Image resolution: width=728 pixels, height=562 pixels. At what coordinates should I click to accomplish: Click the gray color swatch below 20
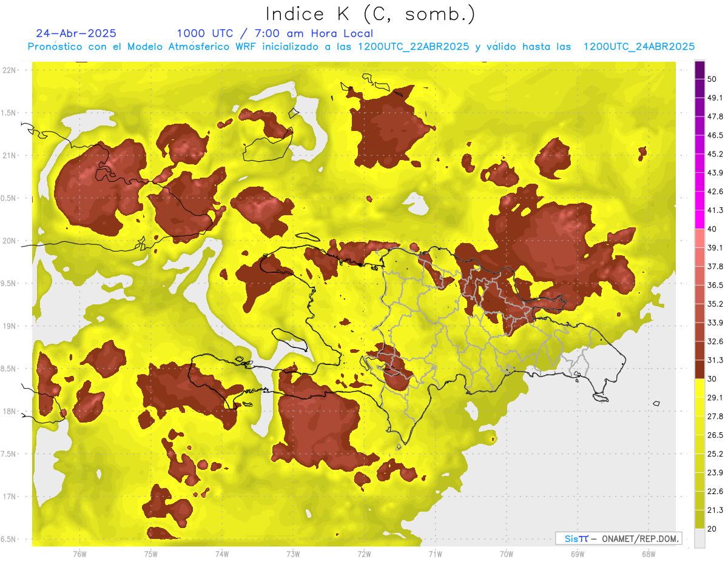700,538
